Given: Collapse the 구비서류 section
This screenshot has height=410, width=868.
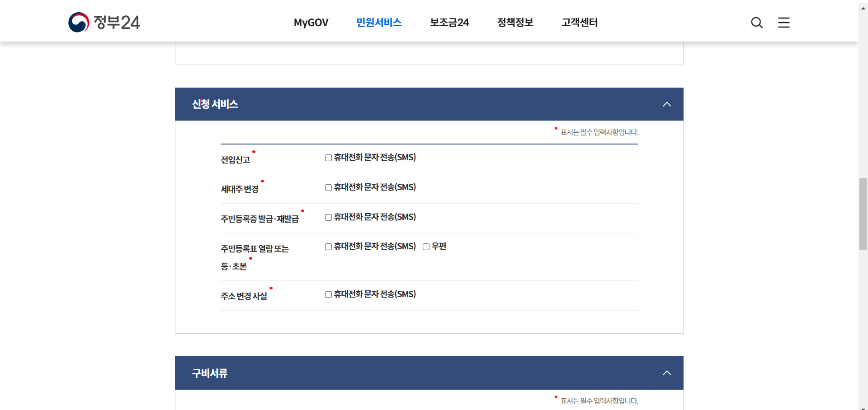Looking at the screenshot, I should coord(667,373).
